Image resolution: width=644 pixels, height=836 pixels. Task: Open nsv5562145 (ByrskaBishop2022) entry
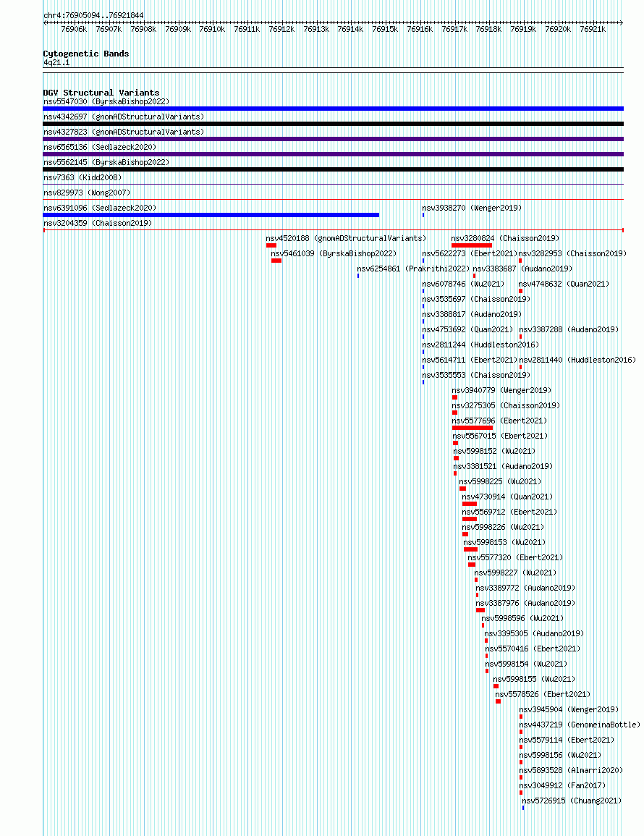tap(106, 162)
